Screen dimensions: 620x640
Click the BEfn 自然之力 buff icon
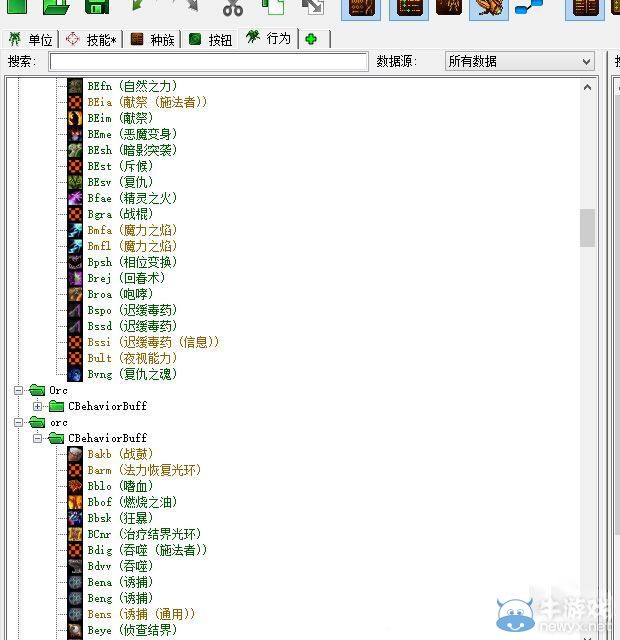(x=75, y=86)
